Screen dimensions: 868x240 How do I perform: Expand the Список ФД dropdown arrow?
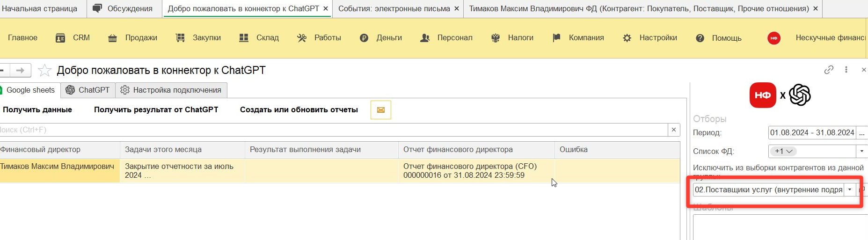pos(861,151)
